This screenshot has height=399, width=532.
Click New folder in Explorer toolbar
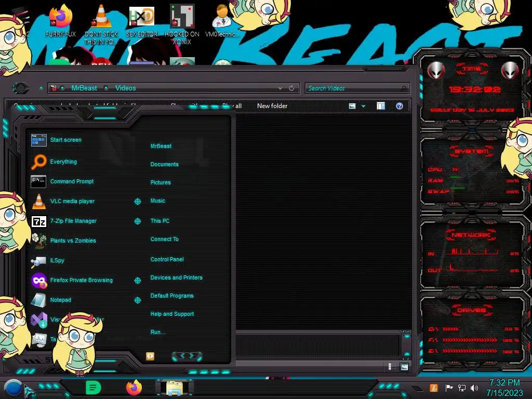pyautogui.click(x=272, y=106)
